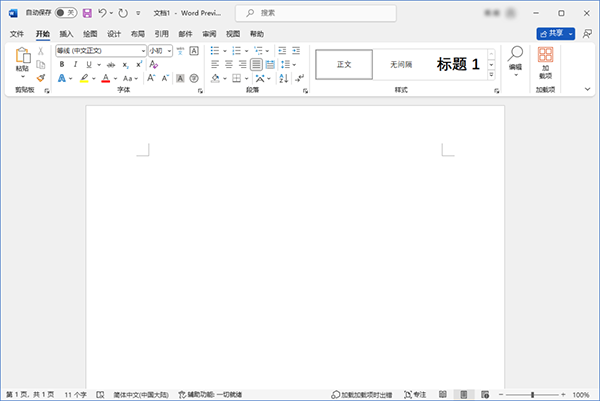The height and width of the screenshot is (401, 600).
Task: Expand the Styles gallery more arrow
Action: point(491,78)
